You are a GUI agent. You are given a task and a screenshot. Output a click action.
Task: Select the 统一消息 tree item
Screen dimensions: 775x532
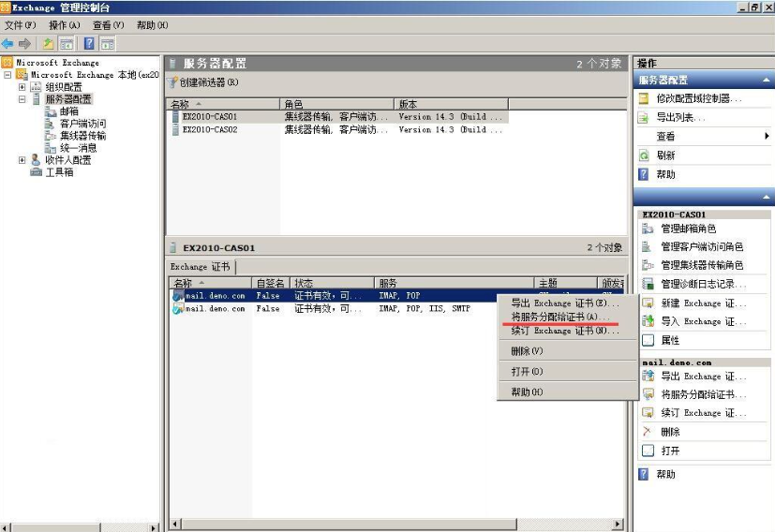(78, 148)
